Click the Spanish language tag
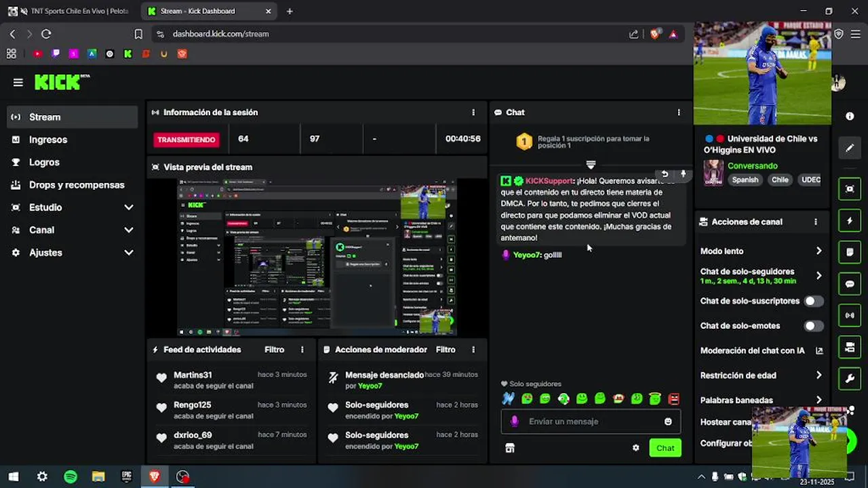This screenshot has height=488, width=868. (745, 180)
